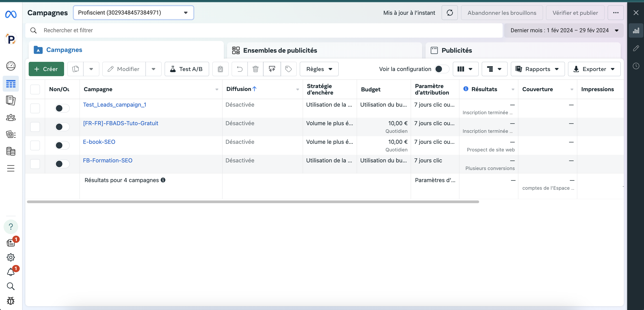Click the sidebar search magnifier icon
The image size is (644, 310).
click(x=11, y=286)
